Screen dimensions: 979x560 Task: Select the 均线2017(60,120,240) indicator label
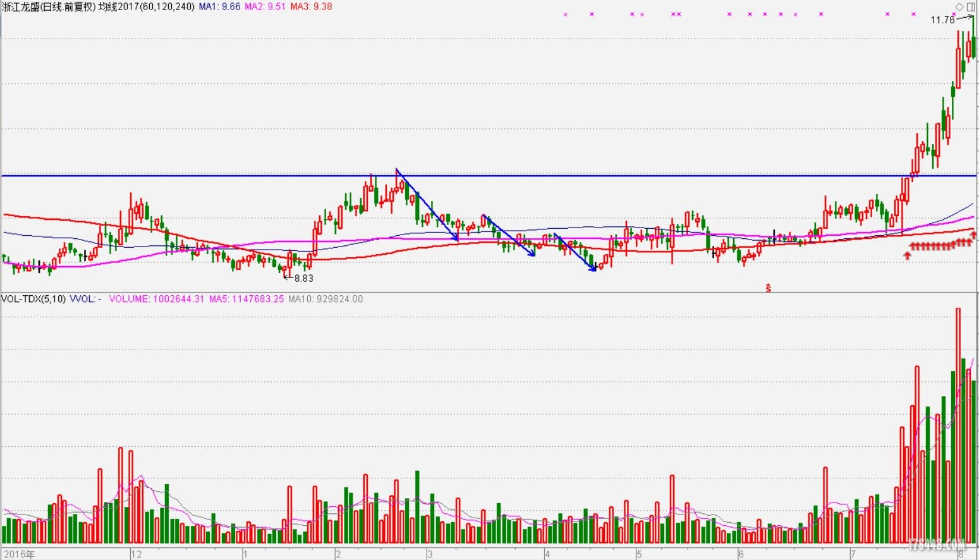click(146, 6)
